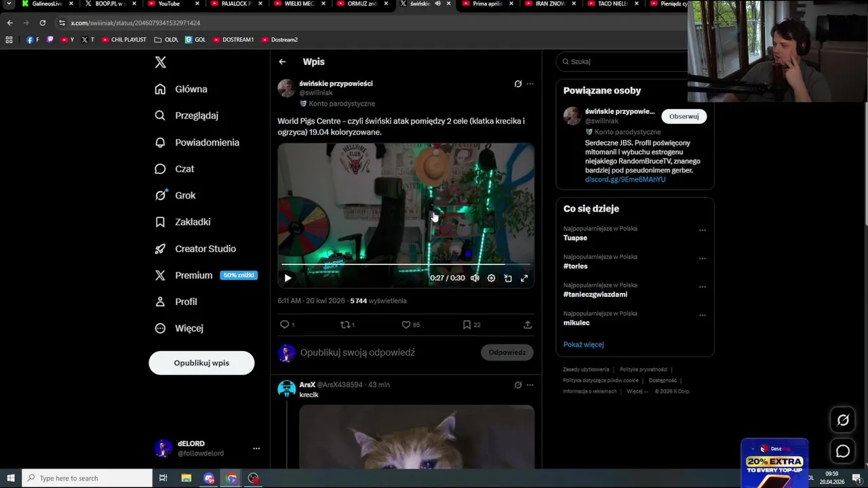Image resolution: width=868 pixels, height=488 pixels.
Task: Reload the page
Action: tap(42, 23)
